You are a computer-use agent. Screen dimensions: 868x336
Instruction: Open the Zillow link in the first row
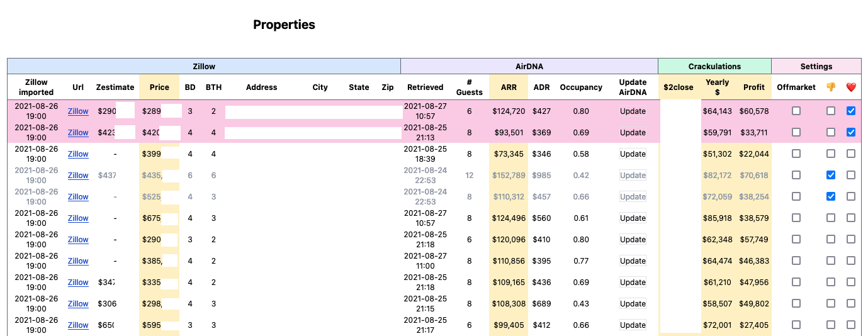tap(78, 111)
